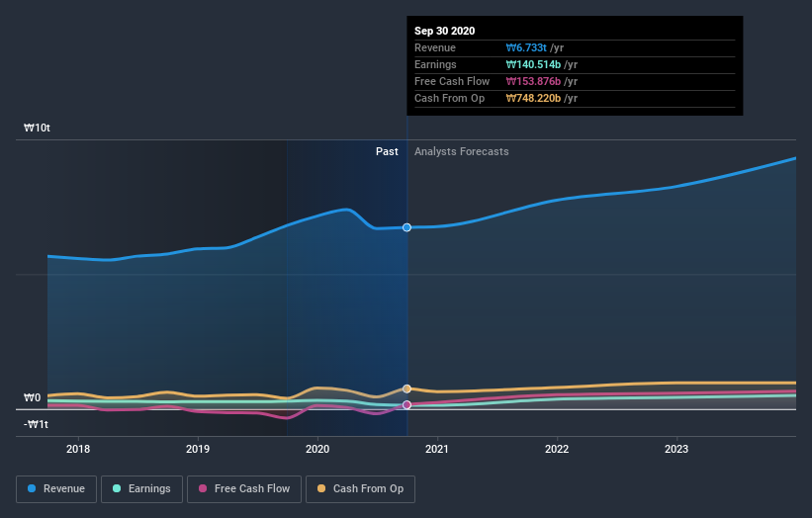The width and height of the screenshot is (812, 518).
Task: Click the Earnings row label in tooltip
Action: pos(435,64)
